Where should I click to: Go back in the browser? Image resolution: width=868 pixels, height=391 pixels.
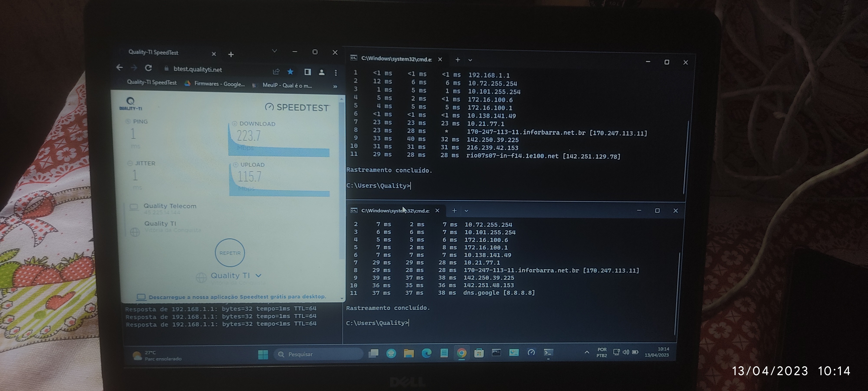click(120, 68)
